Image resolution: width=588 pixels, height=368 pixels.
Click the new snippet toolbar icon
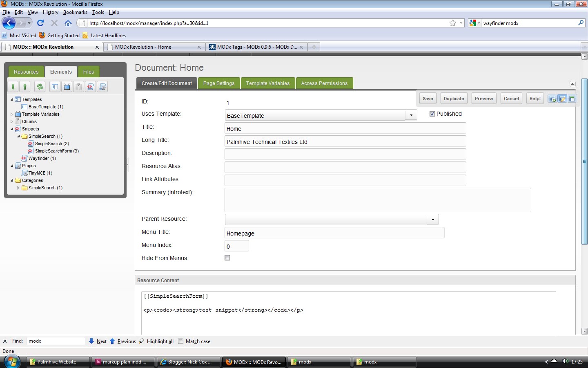(x=91, y=87)
